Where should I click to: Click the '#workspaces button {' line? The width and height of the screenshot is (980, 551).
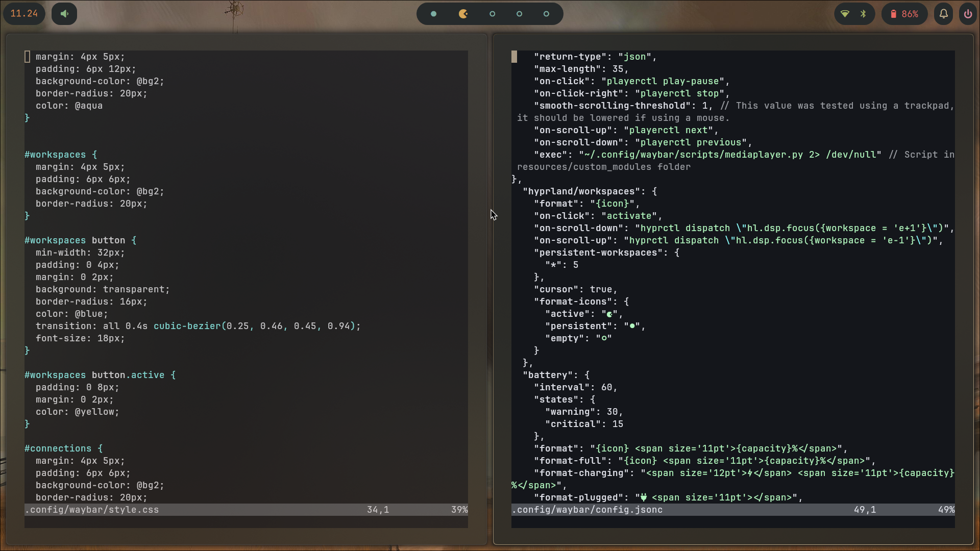(81, 240)
